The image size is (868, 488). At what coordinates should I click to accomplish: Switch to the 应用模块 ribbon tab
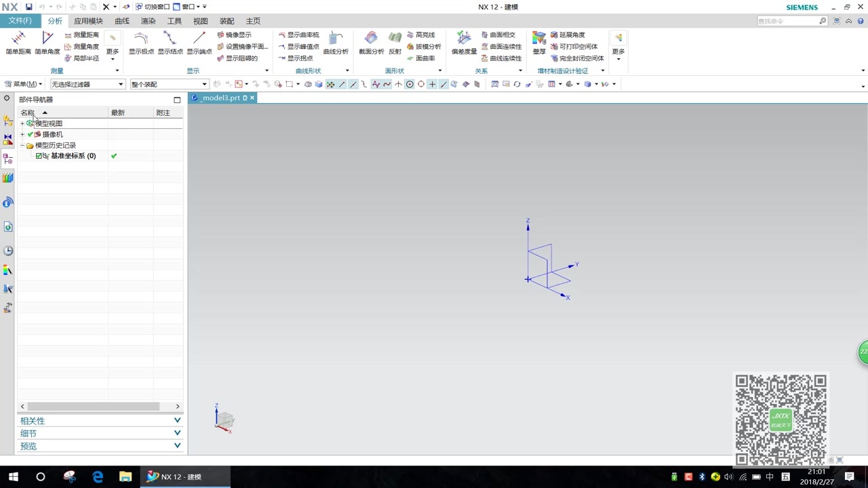tap(88, 21)
